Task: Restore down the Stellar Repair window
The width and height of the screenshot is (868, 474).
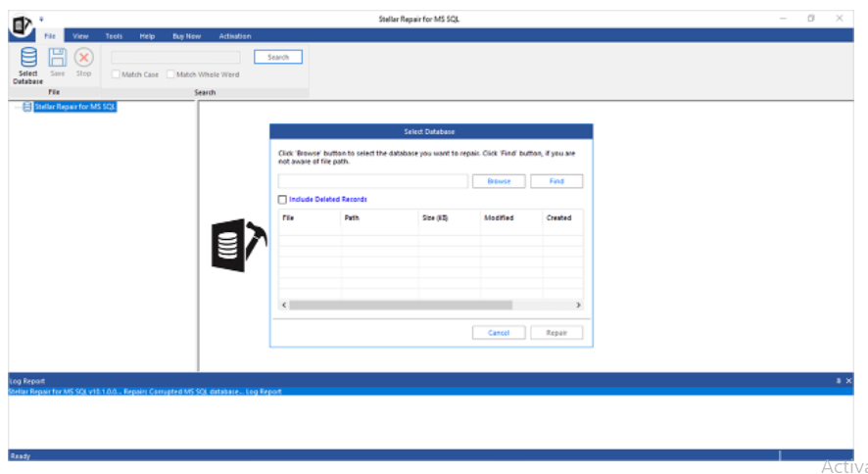Action: click(811, 19)
